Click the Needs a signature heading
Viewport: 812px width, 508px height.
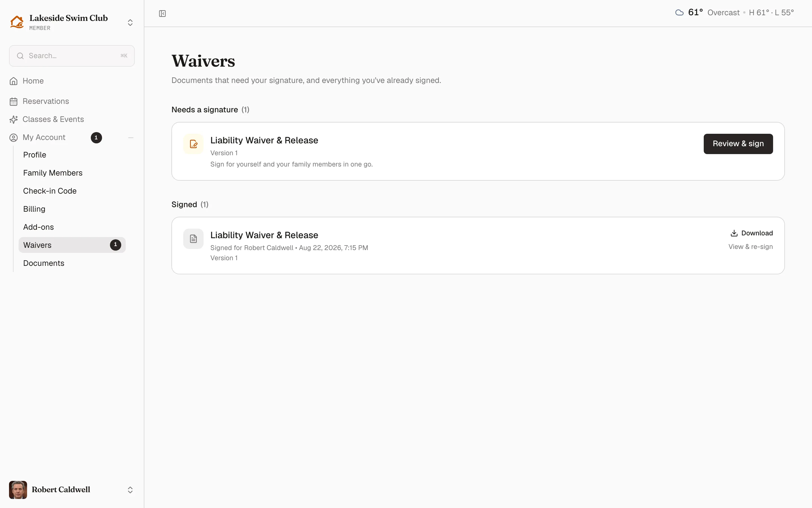[x=205, y=110]
